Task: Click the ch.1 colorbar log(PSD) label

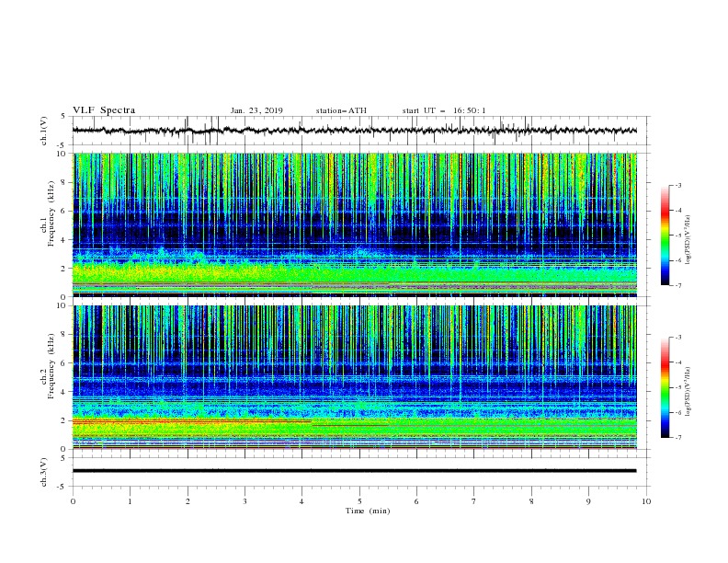Action: click(x=688, y=240)
